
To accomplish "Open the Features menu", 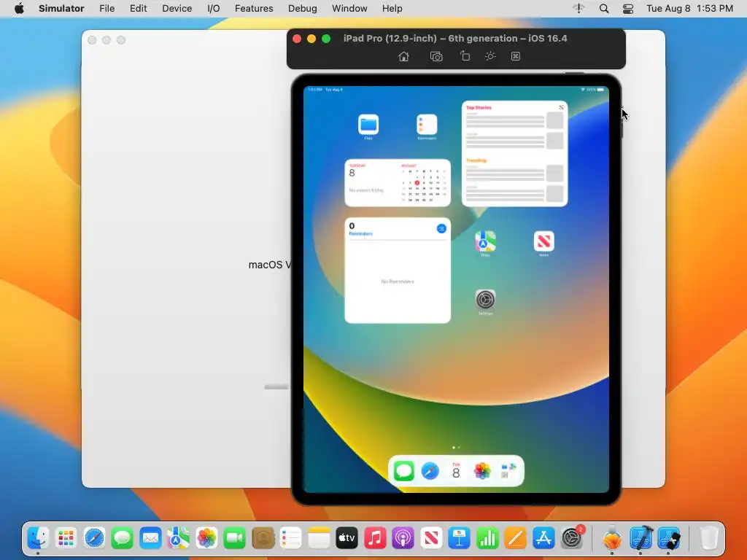I will pos(254,9).
